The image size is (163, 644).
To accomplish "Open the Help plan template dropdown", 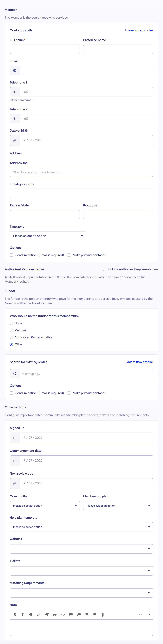I will click(149, 527).
